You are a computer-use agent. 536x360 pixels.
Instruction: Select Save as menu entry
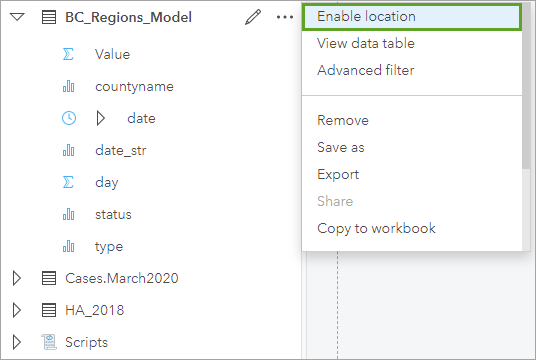point(412,147)
